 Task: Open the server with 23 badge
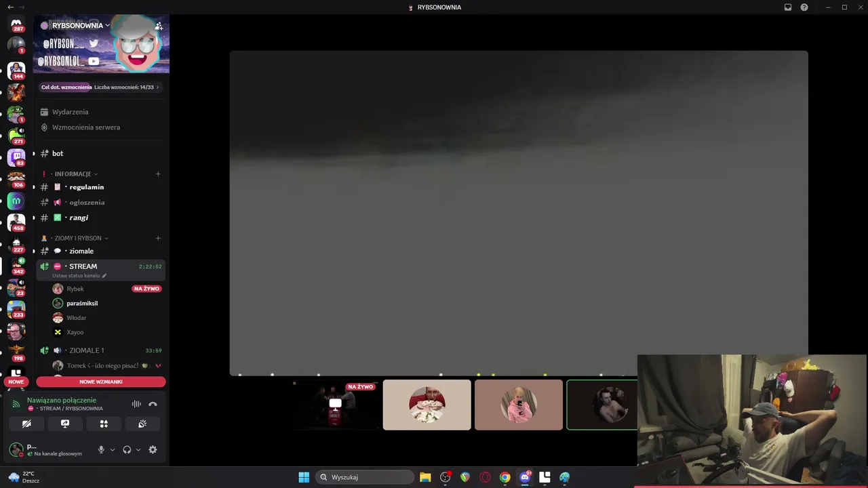[16, 287]
